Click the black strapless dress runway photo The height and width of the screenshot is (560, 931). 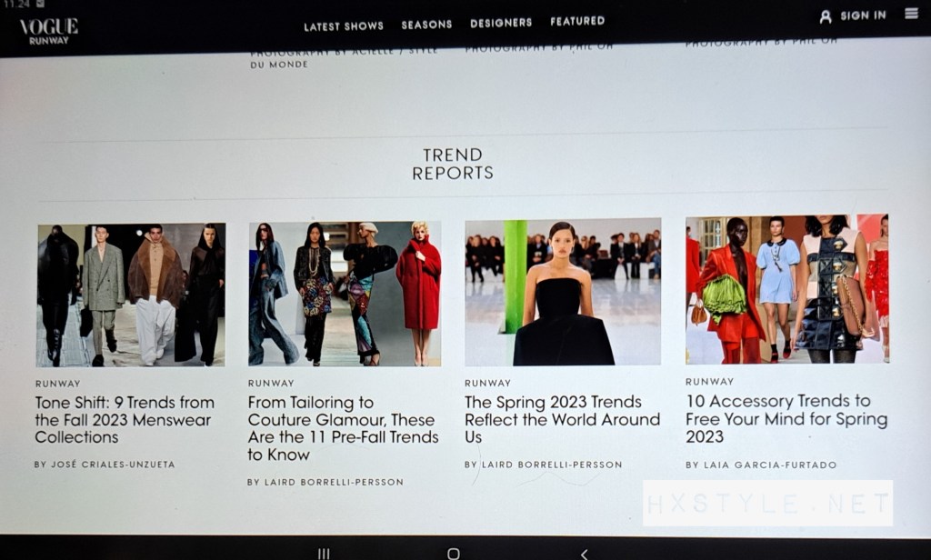click(x=563, y=293)
